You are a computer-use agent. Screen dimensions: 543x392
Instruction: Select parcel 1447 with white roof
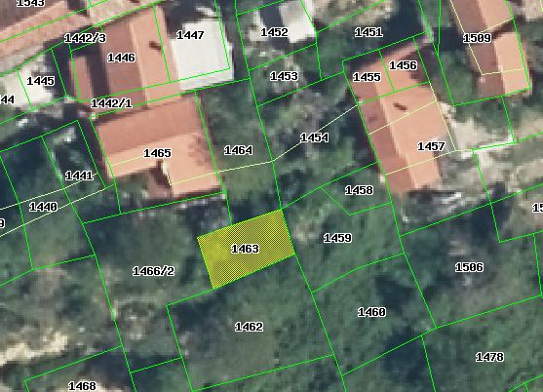(x=190, y=35)
